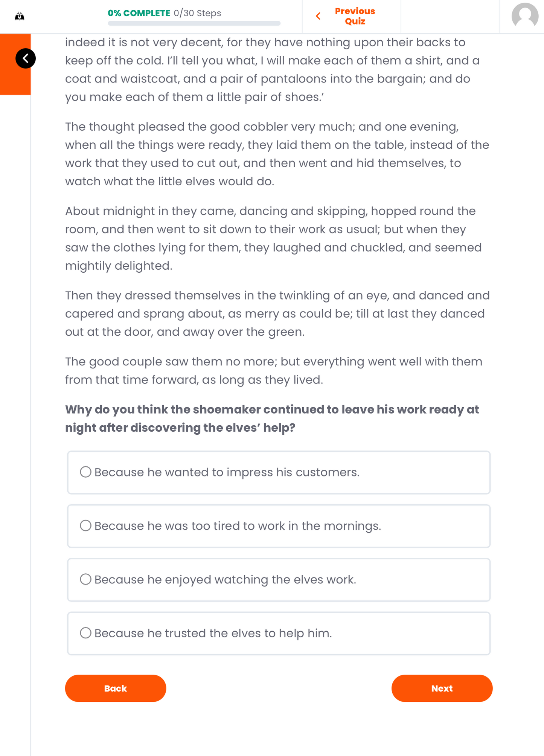The image size is (544, 756).
Task: Open the user profile avatar
Action: pyautogui.click(x=524, y=16)
